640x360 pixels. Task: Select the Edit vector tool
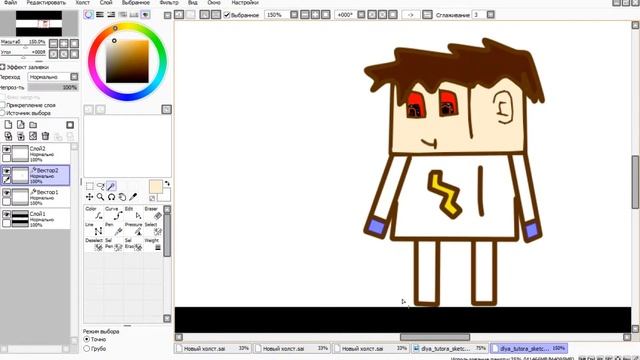[134, 213]
